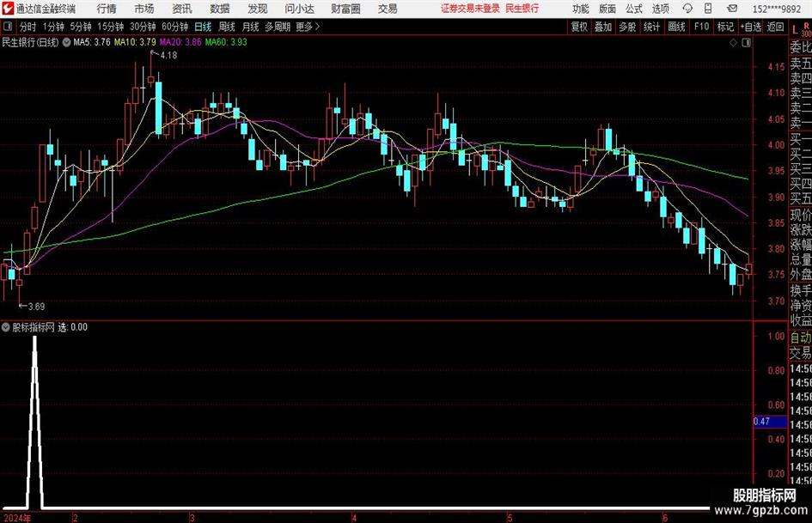The height and width of the screenshot is (523, 812).
Task: Open the 交易 menu
Action: (388, 9)
